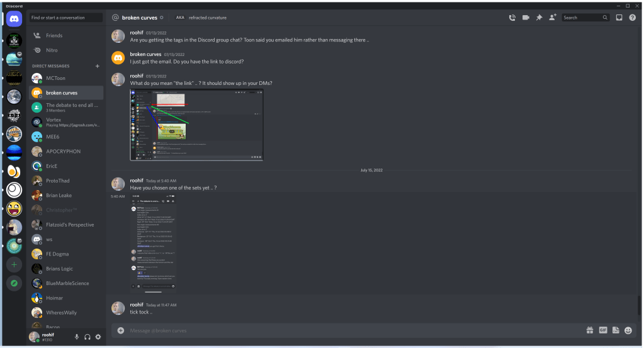This screenshot has height=348, width=644.
Task: Create a new DM with plus icon
Action: 98,66
